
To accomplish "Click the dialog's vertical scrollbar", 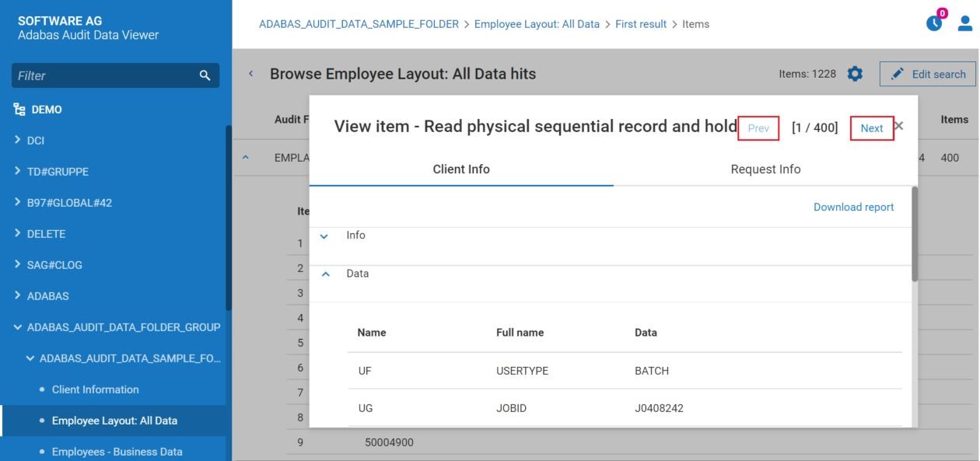I will 915,233.
